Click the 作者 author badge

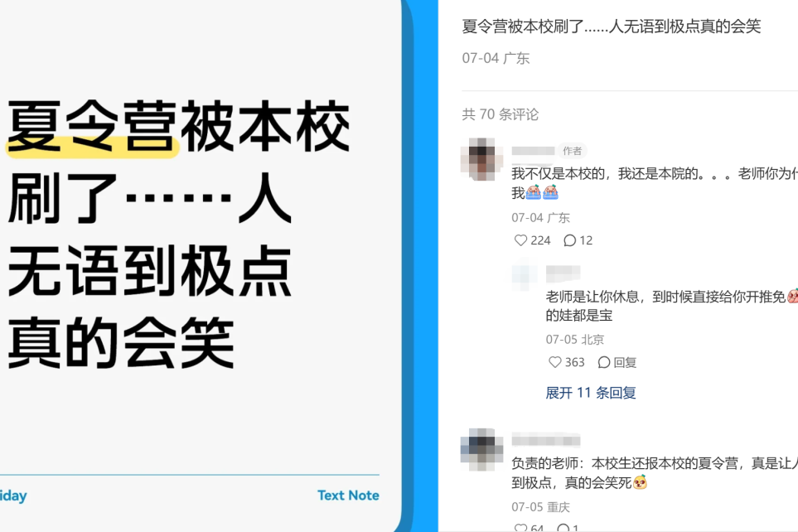(572, 151)
